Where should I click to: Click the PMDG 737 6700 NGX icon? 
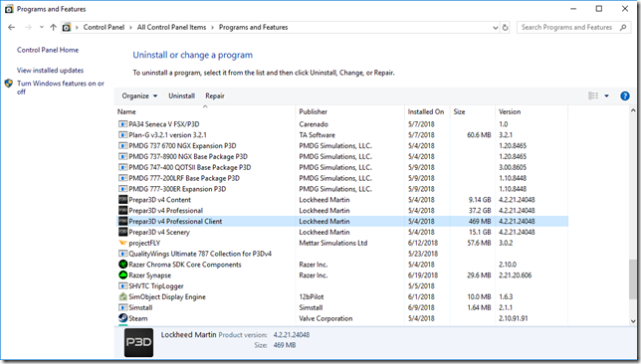[122, 146]
